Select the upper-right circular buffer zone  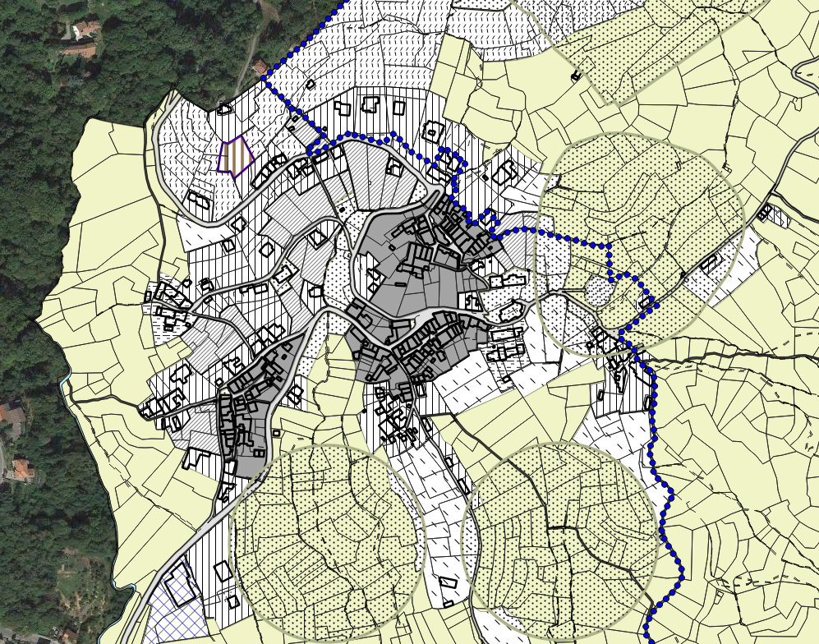pyautogui.click(x=641, y=244)
